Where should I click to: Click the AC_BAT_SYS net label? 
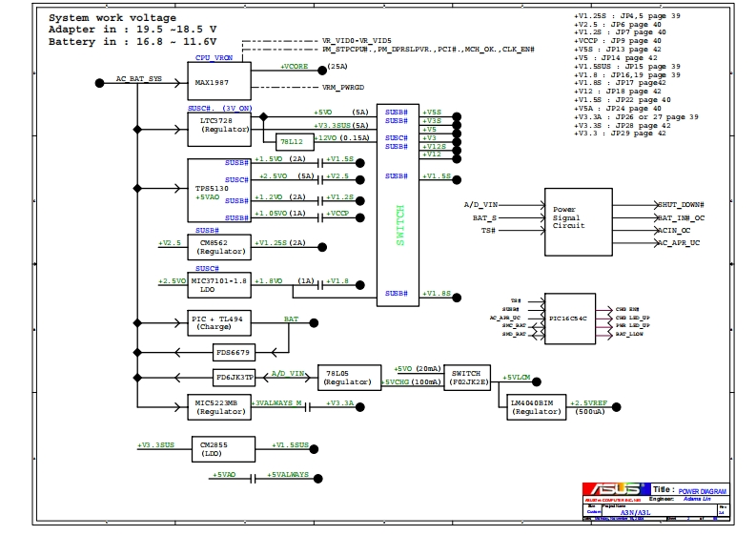(138, 79)
